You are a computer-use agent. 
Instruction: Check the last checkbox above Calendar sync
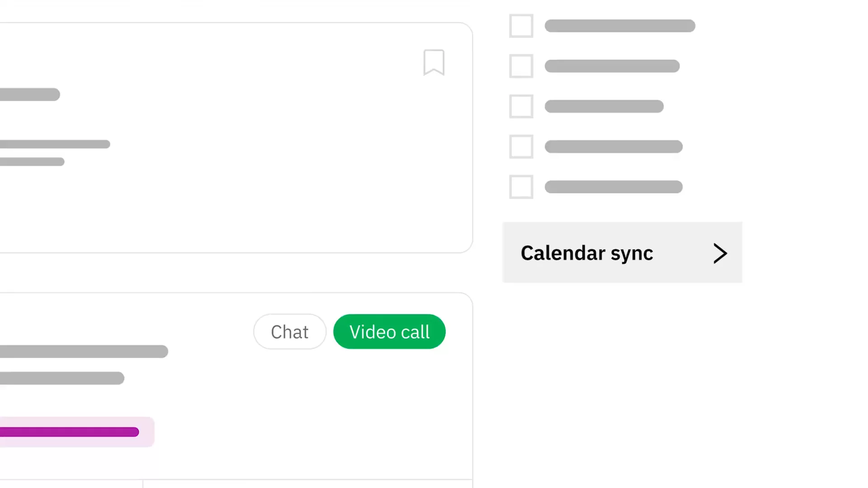[521, 187]
